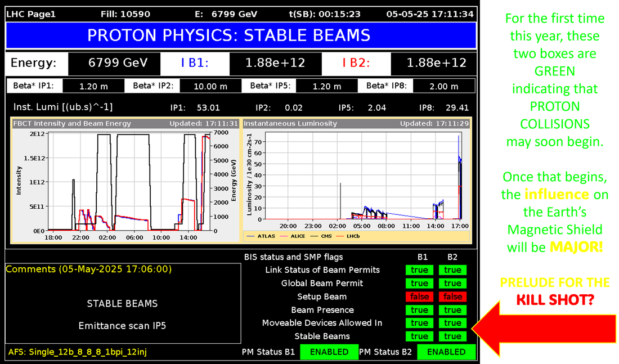Screen dimensions: 619x364
Task: Click the Link Status of Beam Permits B2 flag
Action: (452, 270)
